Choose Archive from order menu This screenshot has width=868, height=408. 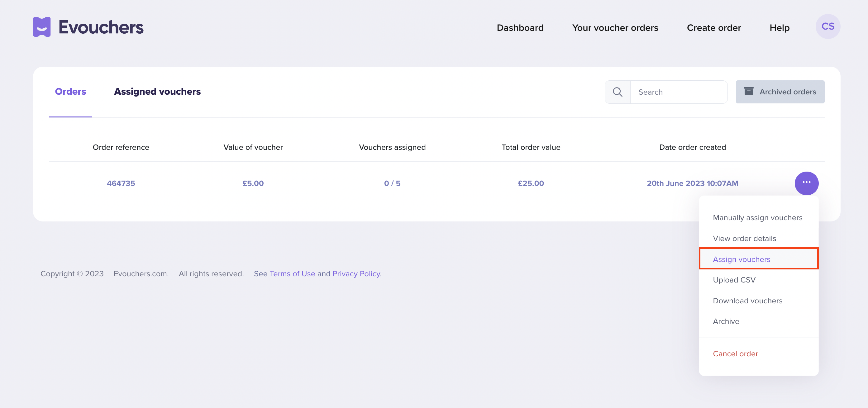[726, 321]
